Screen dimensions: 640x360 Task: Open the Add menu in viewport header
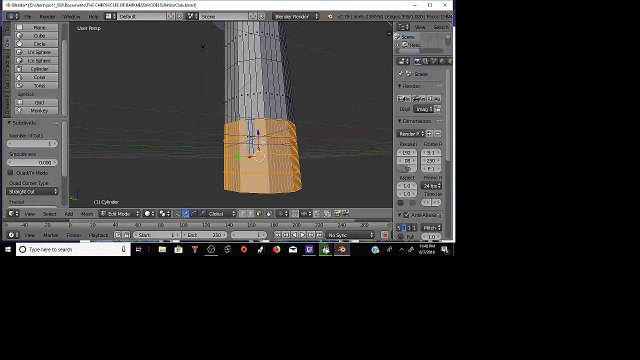(x=69, y=214)
